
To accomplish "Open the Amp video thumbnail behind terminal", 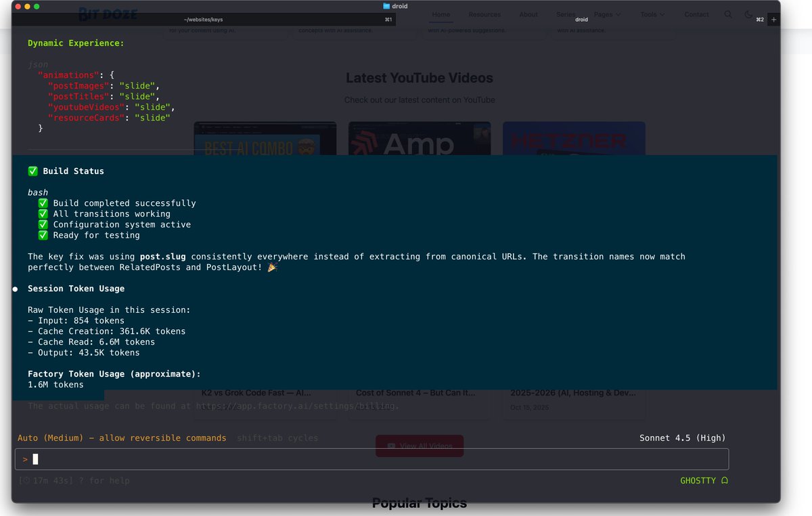I will [420, 139].
